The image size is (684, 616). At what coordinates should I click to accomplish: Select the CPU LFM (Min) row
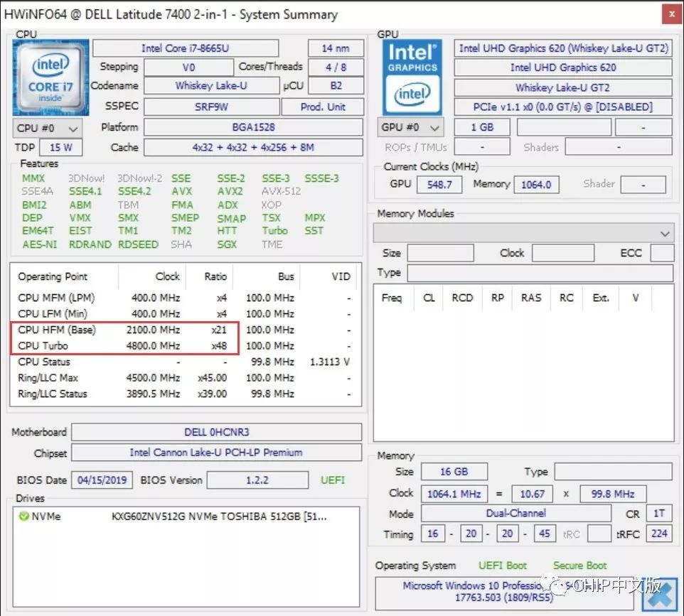186,314
